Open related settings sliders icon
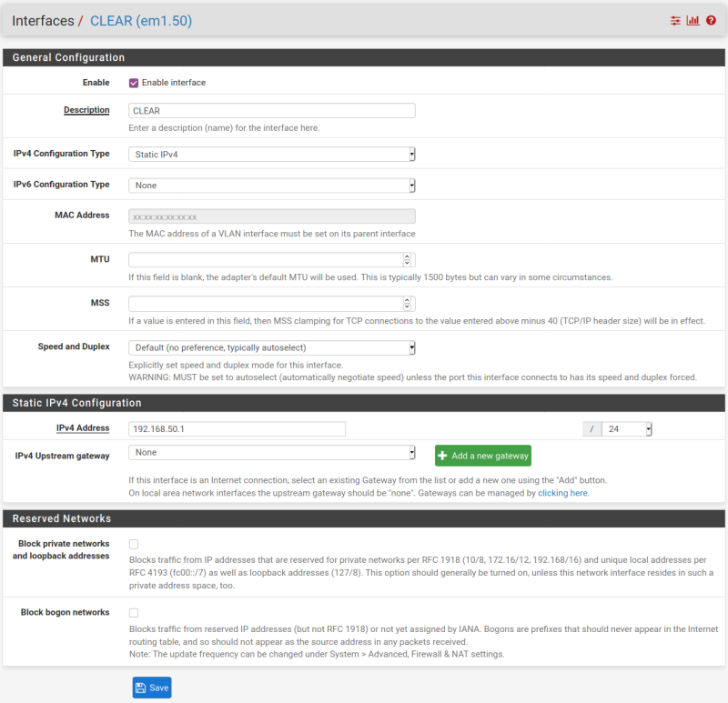The image size is (728, 703). coord(675,20)
